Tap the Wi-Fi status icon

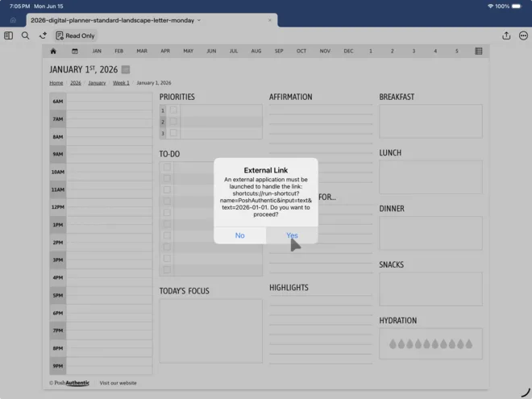tap(490, 6)
